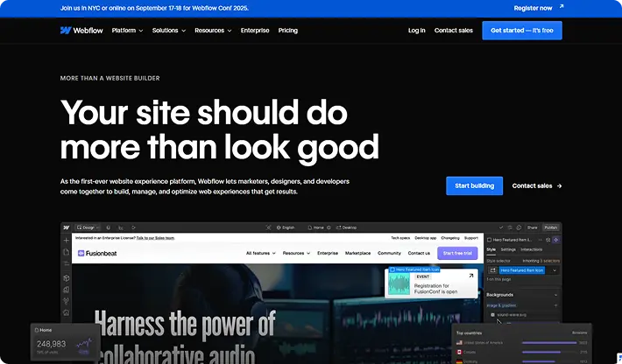This screenshot has width=622, height=364.
Task: Click the Share button in Designer
Action: pyautogui.click(x=532, y=227)
